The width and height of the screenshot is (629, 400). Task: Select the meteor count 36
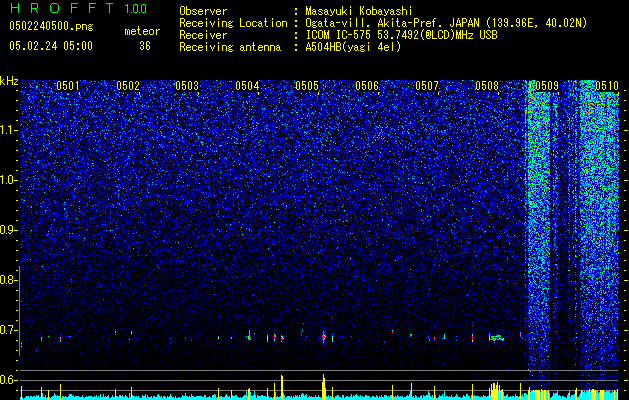tap(145, 46)
